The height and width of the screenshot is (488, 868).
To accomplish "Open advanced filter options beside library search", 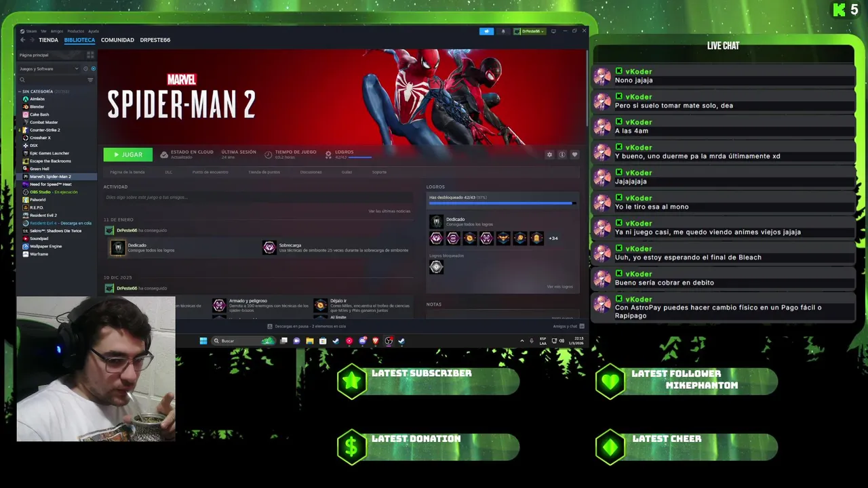I will [90, 80].
